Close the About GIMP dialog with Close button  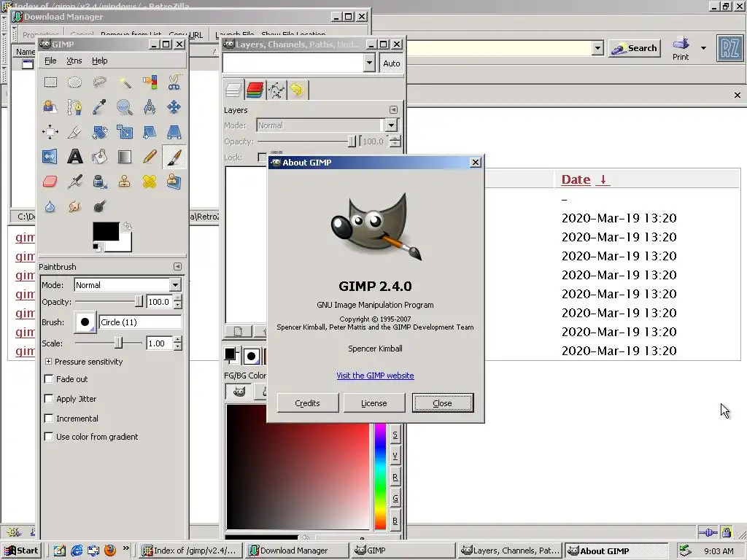pyautogui.click(x=443, y=402)
